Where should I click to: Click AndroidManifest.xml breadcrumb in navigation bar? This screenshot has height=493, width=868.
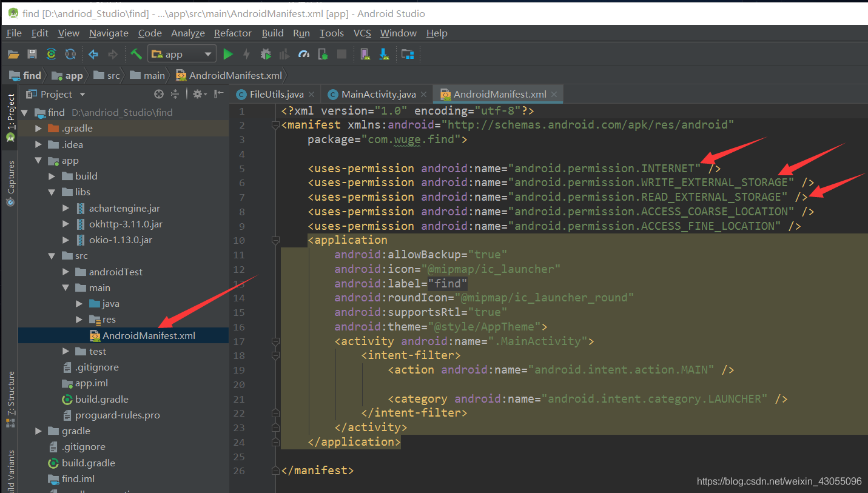point(229,75)
